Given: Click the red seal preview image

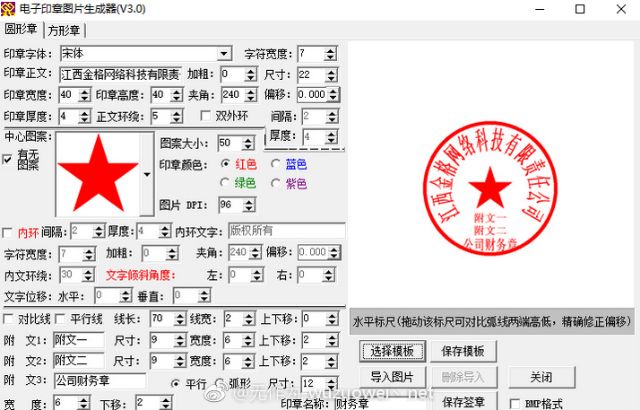Looking at the screenshot, I should point(490,189).
